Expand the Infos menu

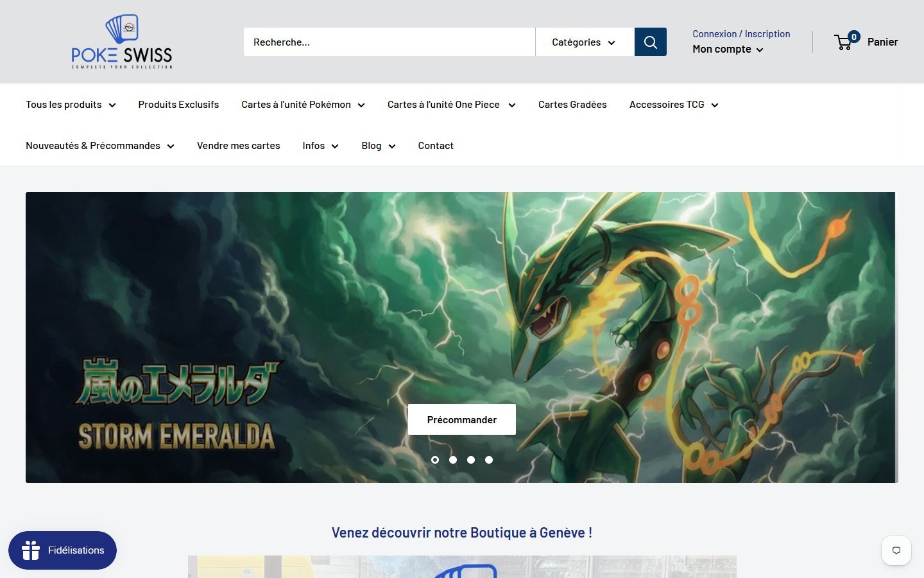coord(320,146)
